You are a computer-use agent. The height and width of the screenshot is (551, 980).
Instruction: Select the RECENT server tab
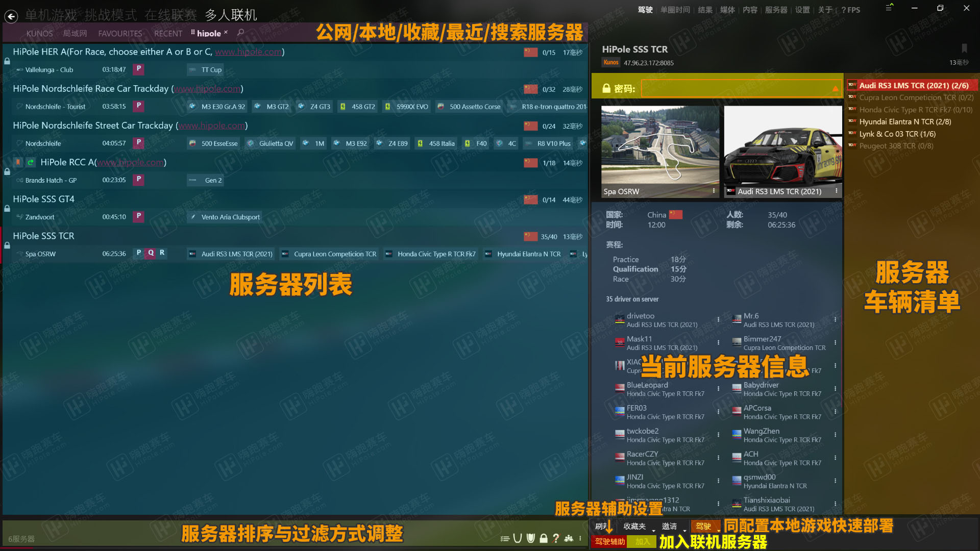pos(168,33)
